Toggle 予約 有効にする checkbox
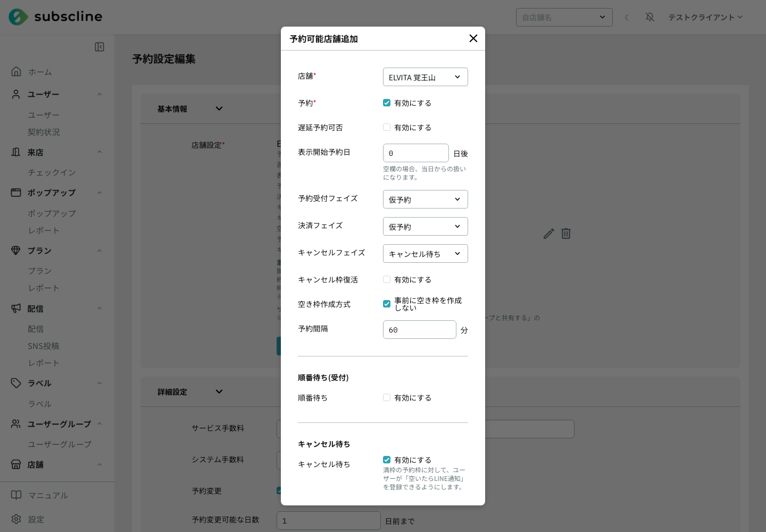The image size is (766, 532). [387, 103]
